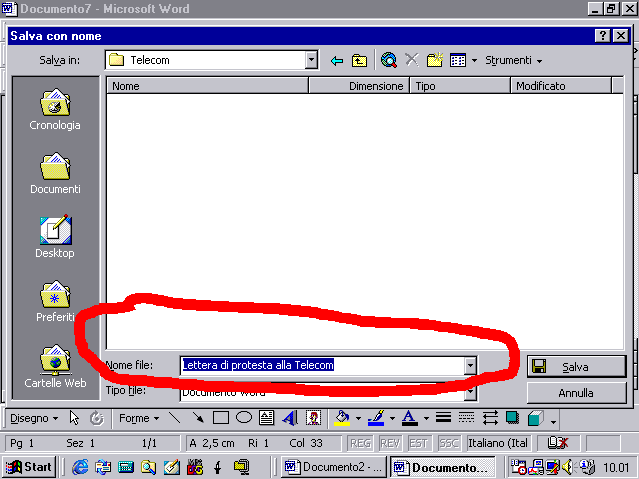This screenshot has width=639, height=479.
Task: Toggle EST in the status bar
Action: [x=419, y=443]
